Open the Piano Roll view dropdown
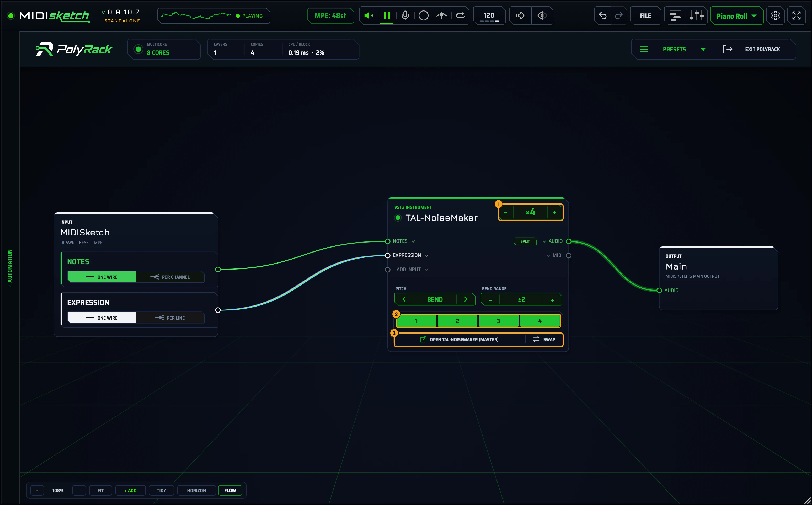 [736, 16]
